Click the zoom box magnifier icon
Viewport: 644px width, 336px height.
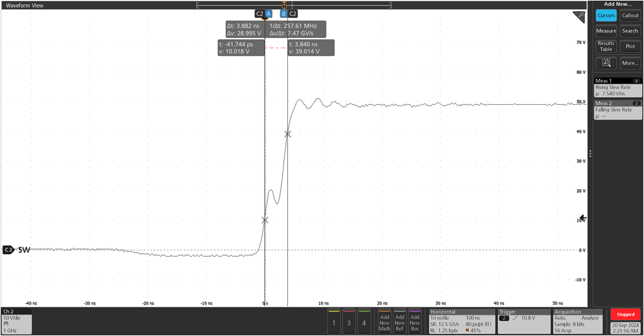606,62
